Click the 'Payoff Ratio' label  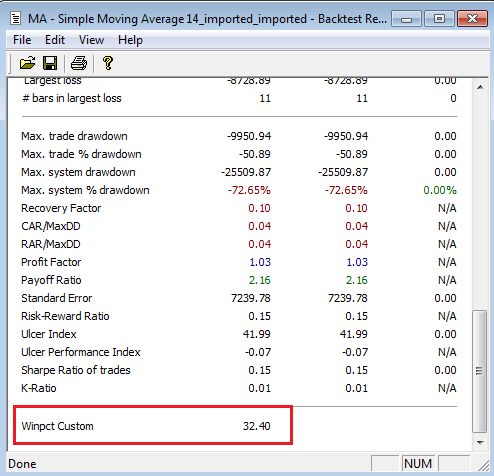click(51, 280)
